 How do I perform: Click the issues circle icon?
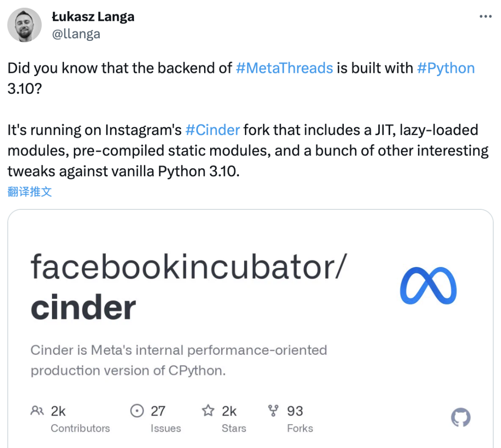click(137, 411)
